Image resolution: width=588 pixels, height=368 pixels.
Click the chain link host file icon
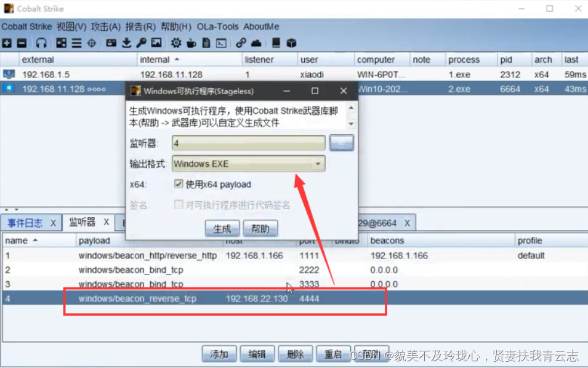(241, 43)
